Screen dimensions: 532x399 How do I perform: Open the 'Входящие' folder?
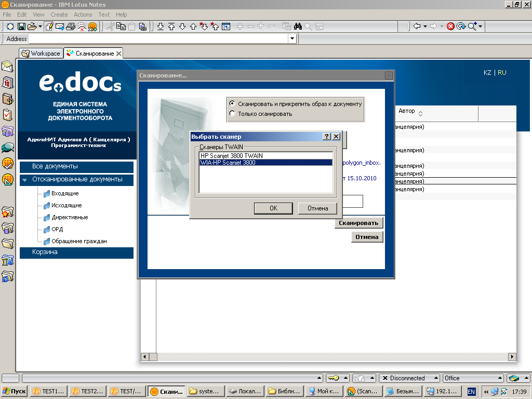click(65, 193)
